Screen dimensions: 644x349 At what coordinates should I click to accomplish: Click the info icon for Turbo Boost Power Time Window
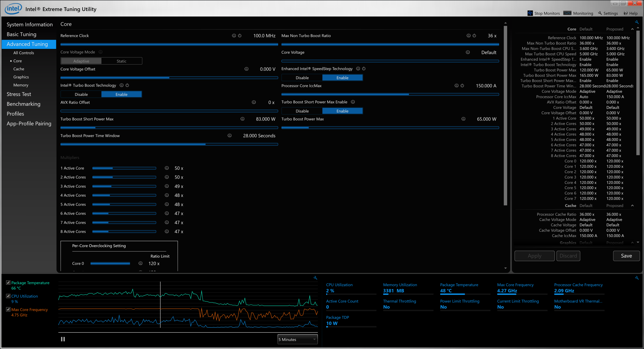tap(229, 135)
